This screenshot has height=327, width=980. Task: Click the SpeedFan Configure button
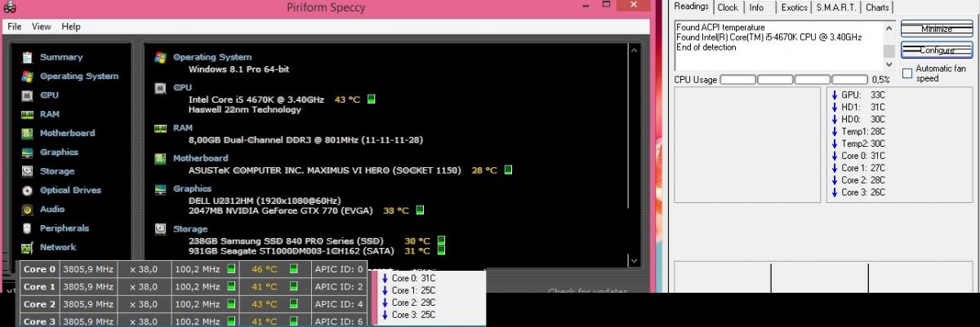click(x=937, y=50)
